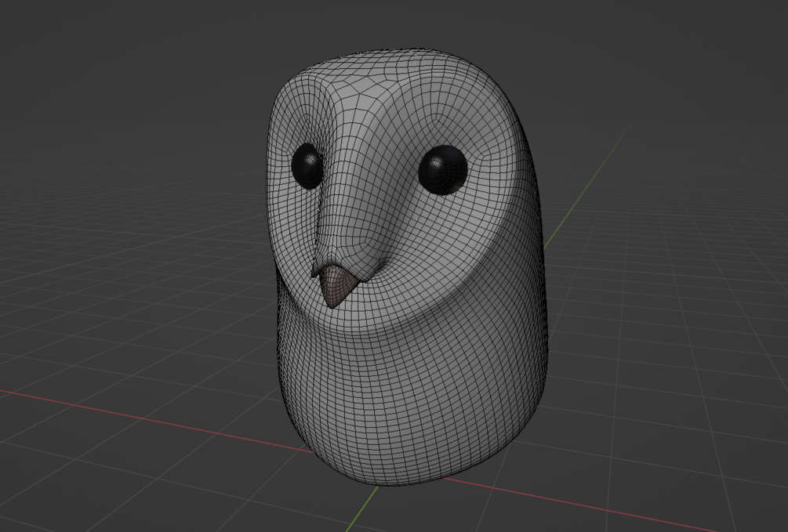This screenshot has width=788, height=532.
Task: Select the owl's black eye sphere on the right
Action: tap(443, 170)
